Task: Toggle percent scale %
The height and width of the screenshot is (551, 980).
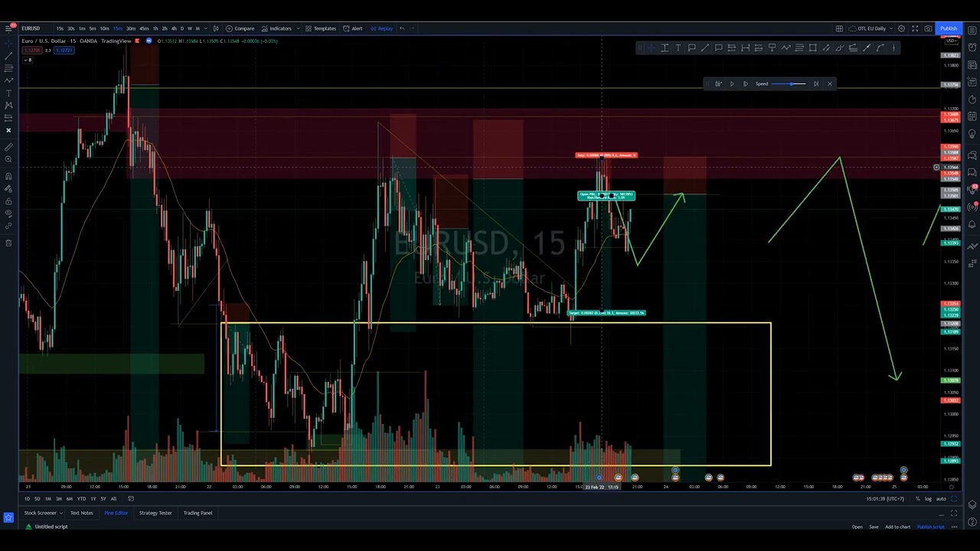Action: tap(917, 499)
